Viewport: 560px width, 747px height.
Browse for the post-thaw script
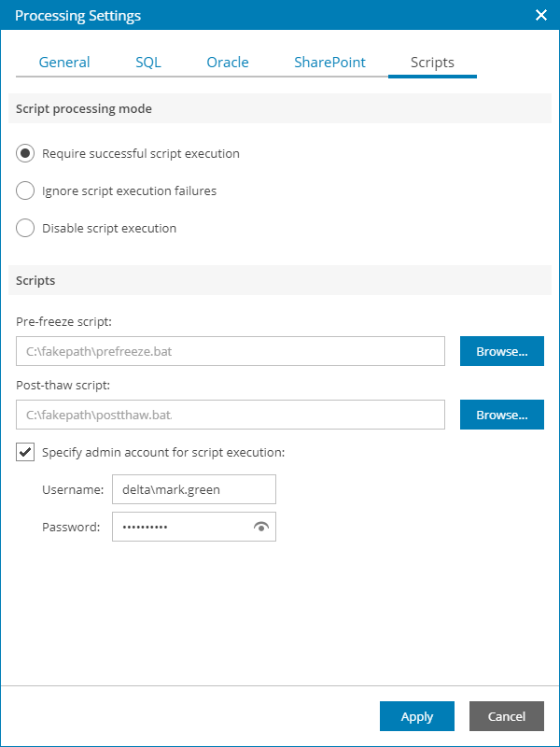501,414
